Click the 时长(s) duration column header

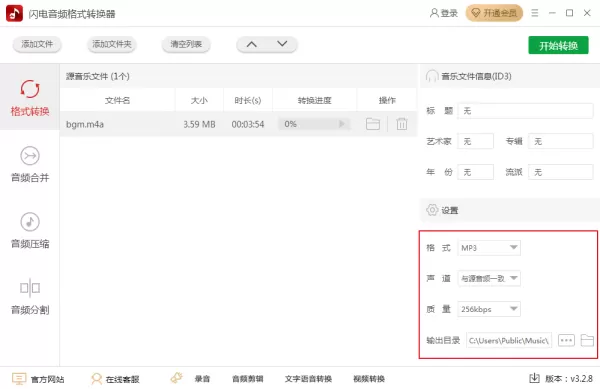tap(248, 100)
